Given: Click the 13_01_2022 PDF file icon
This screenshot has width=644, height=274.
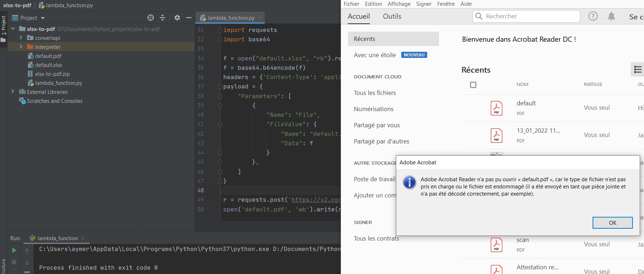Looking at the screenshot, I should (x=497, y=136).
